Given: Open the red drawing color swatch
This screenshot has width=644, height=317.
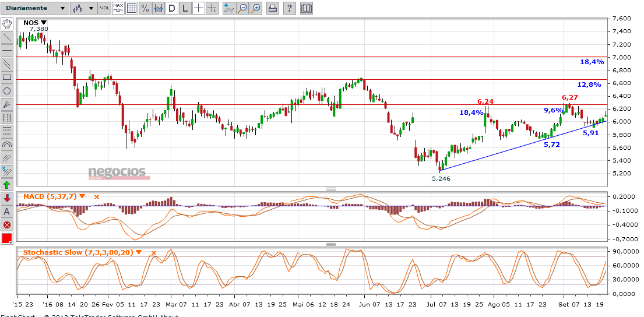Looking at the screenshot, I should pos(7,238).
